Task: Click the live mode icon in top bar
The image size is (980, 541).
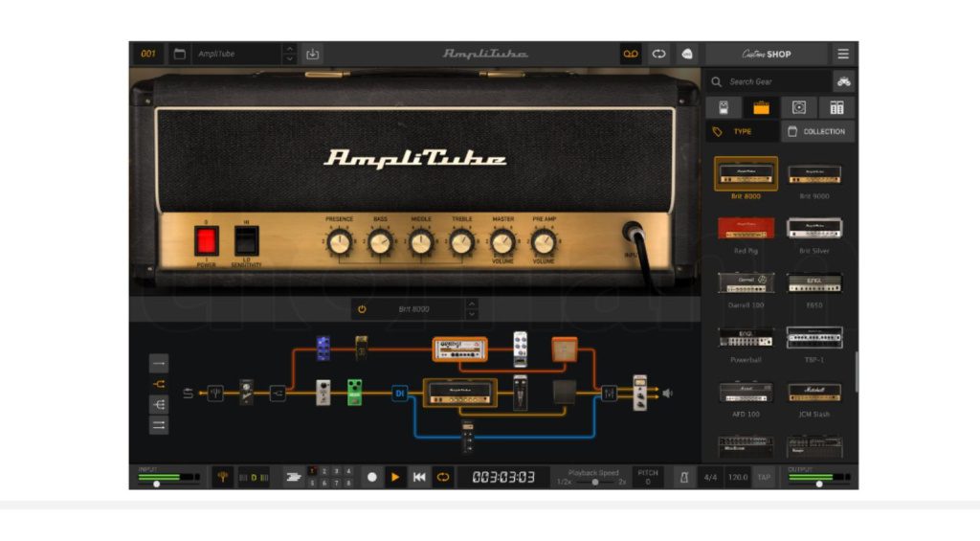Action: point(686,54)
